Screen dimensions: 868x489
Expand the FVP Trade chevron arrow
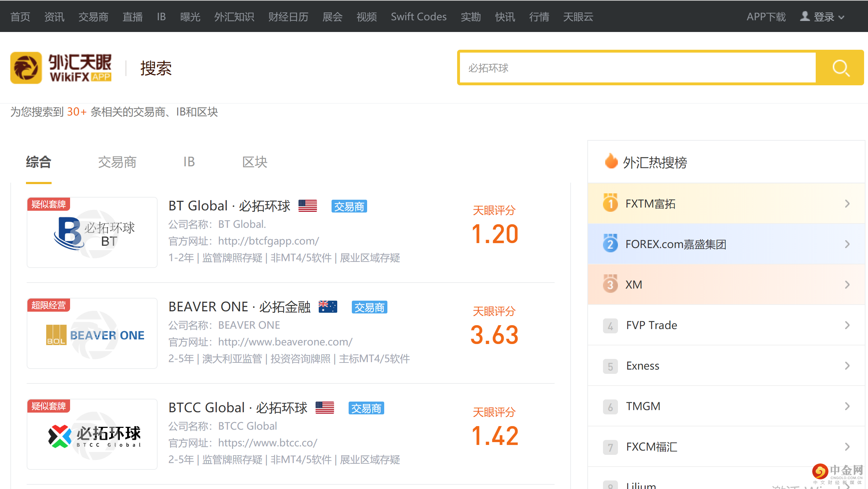click(x=847, y=325)
